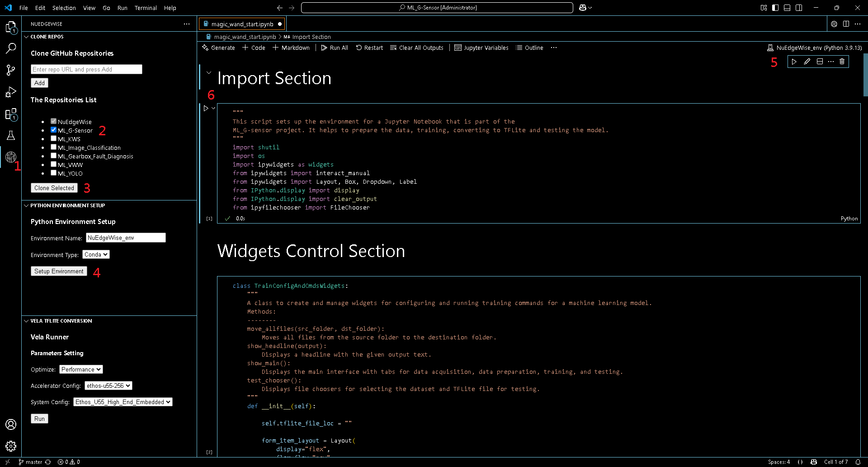Open Jupyter Variables panel
Image resolution: width=868 pixels, height=467 pixels.
click(x=481, y=48)
